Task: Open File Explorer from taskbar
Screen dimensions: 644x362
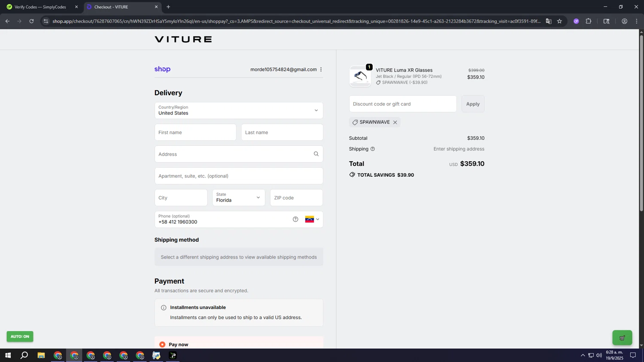Action: click(41, 355)
